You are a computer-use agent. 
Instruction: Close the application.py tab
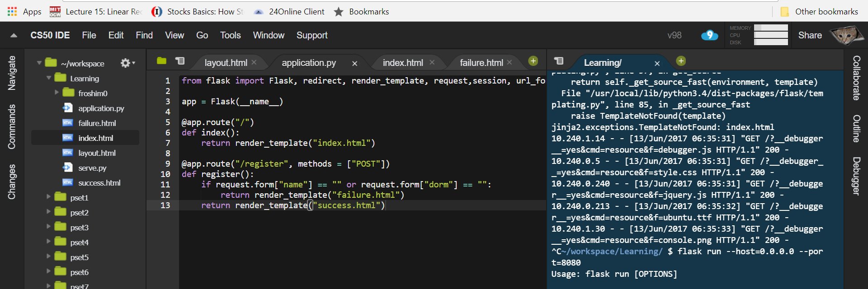coord(355,63)
